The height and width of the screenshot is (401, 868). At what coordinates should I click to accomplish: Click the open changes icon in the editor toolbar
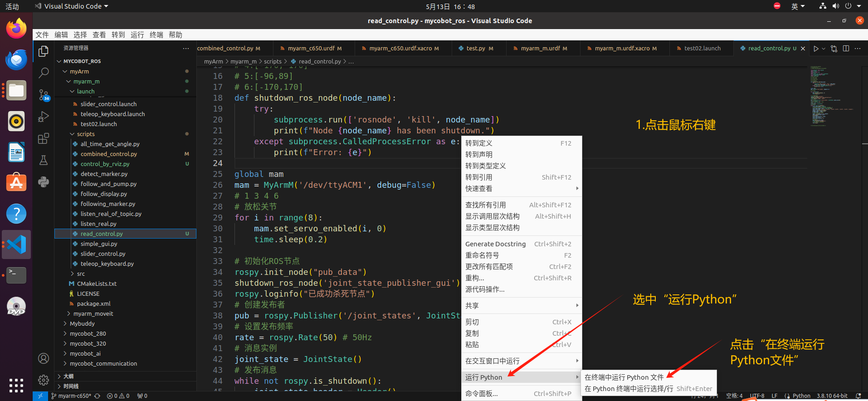point(834,49)
